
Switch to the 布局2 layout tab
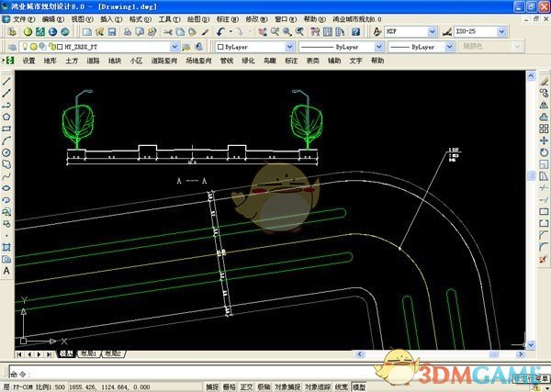tap(113, 354)
